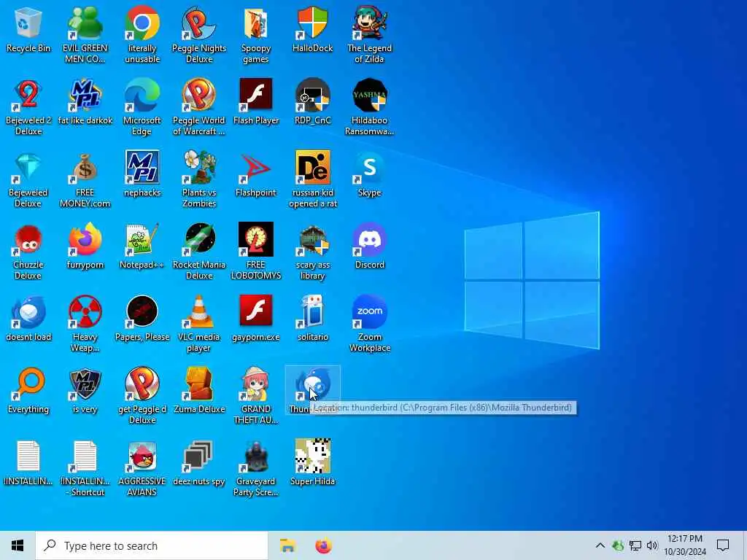Open File Explorer from the taskbar
The image size is (747, 560).
pos(287,545)
